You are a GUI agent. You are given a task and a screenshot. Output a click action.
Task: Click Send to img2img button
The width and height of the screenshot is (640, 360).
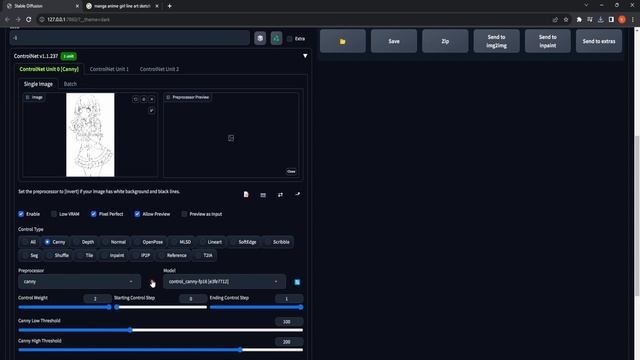(496, 41)
